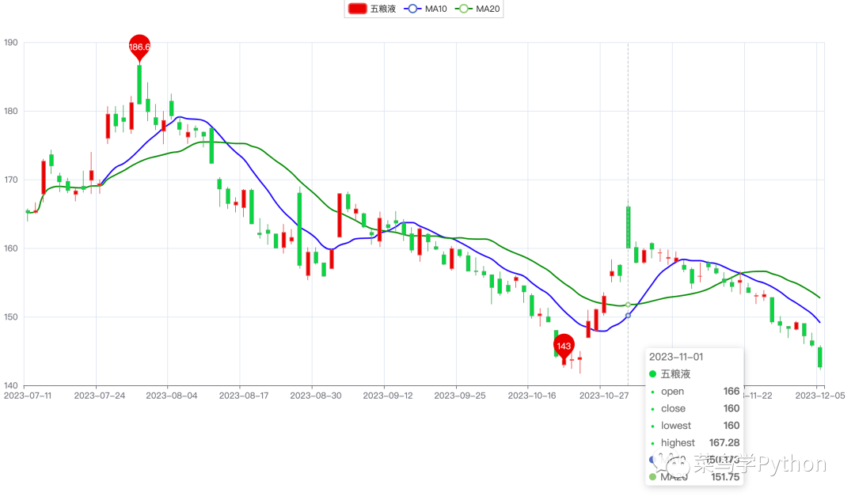Screen dimensions: 855x504
Task: Click the 140 label on the price axis
Action: click(11, 386)
